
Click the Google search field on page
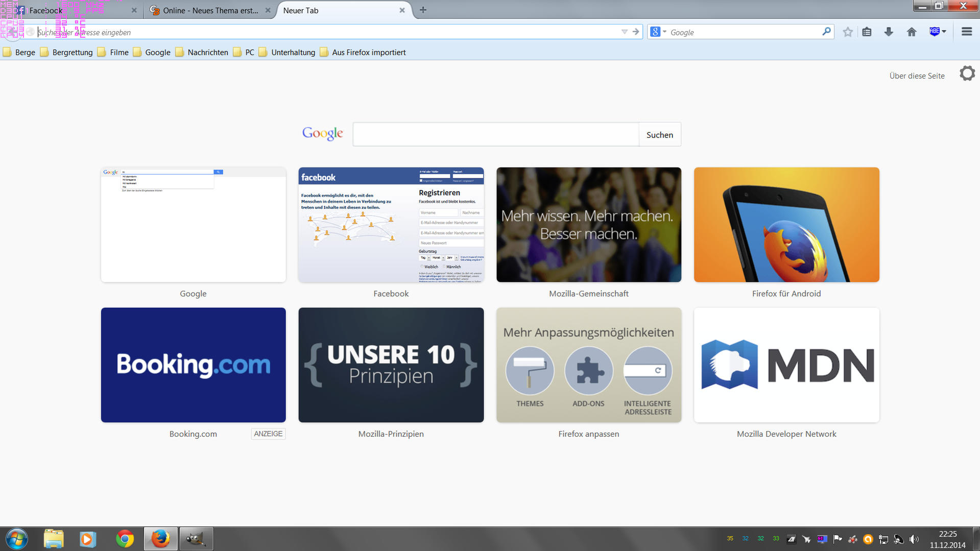(x=496, y=134)
